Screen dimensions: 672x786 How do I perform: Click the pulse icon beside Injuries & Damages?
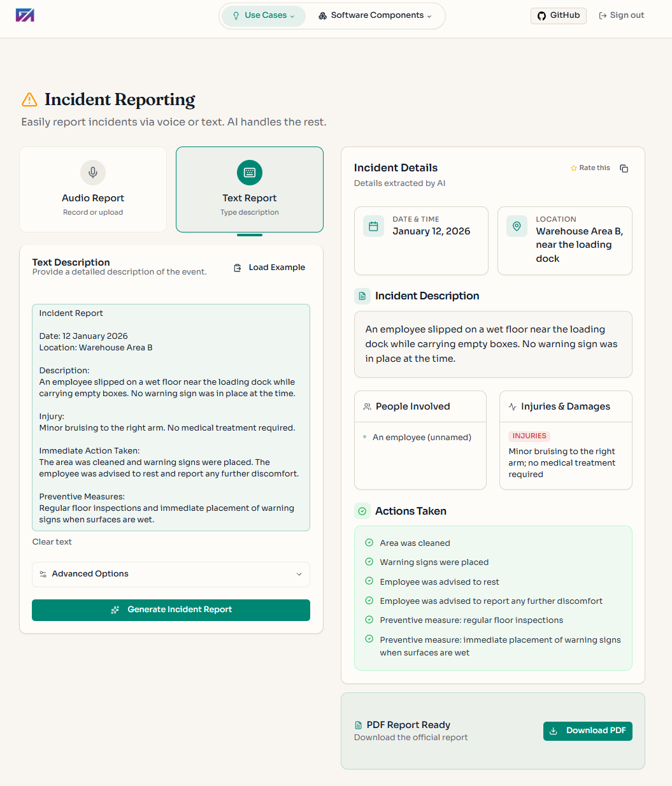(x=513, y=406)
